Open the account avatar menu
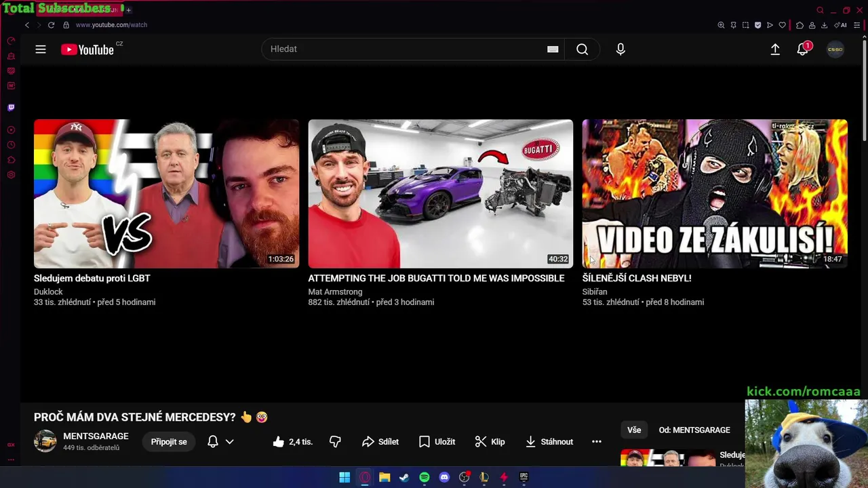 [x=835, y=49]
